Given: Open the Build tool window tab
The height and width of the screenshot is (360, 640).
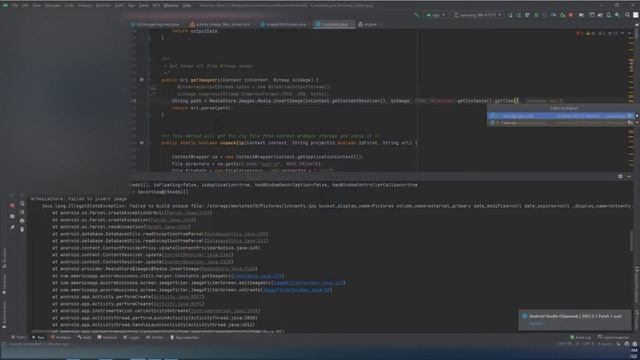Looking at the screenshot, I should click(85, 338).
